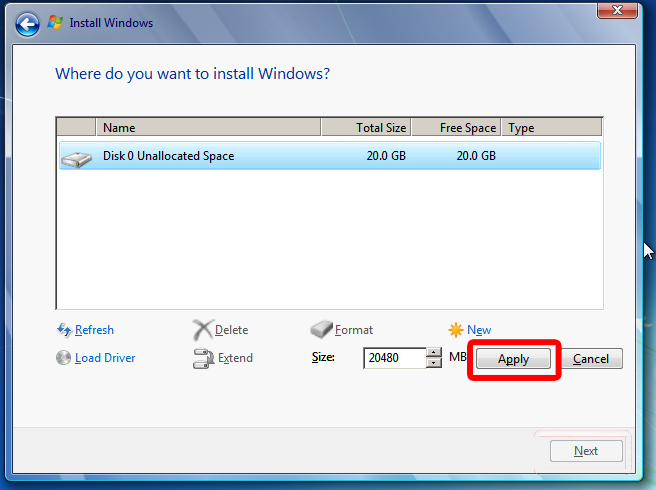Proceed with the Next button
656x490 pixels.
point(586,451)
